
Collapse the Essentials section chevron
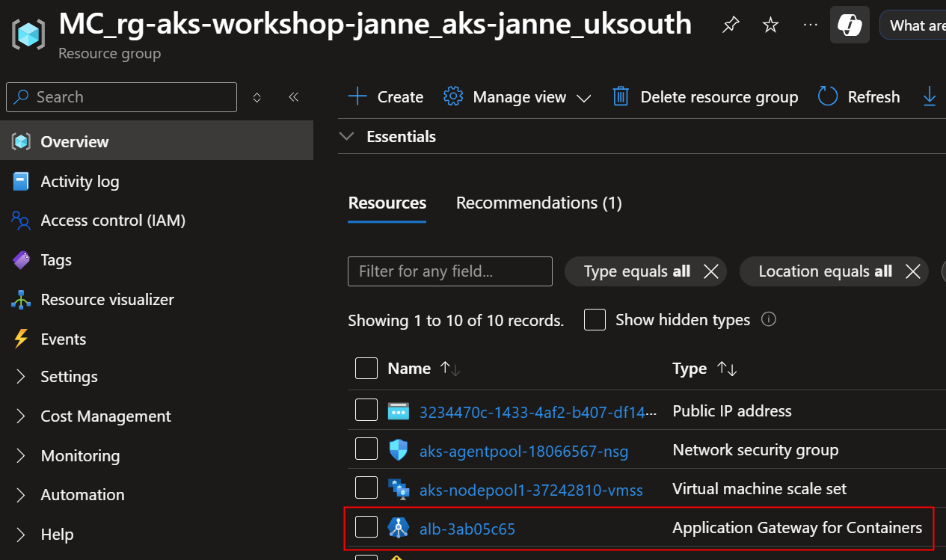coord(346,137)
